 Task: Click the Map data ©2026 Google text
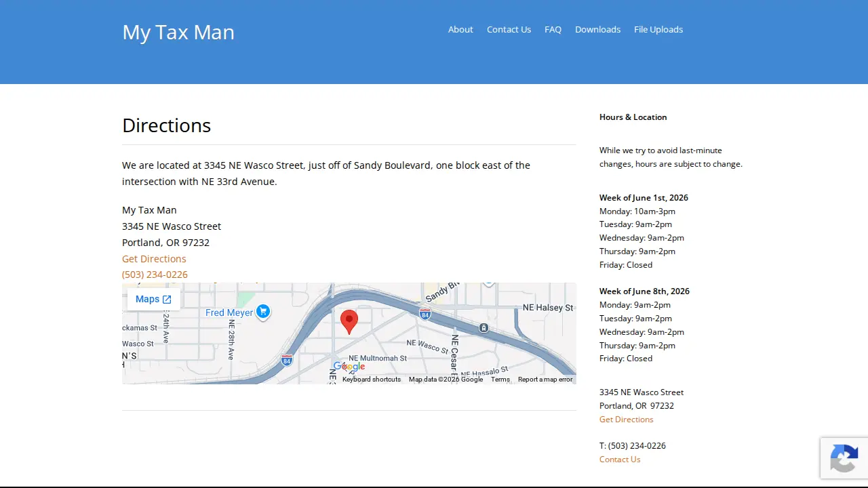point(446,380)
